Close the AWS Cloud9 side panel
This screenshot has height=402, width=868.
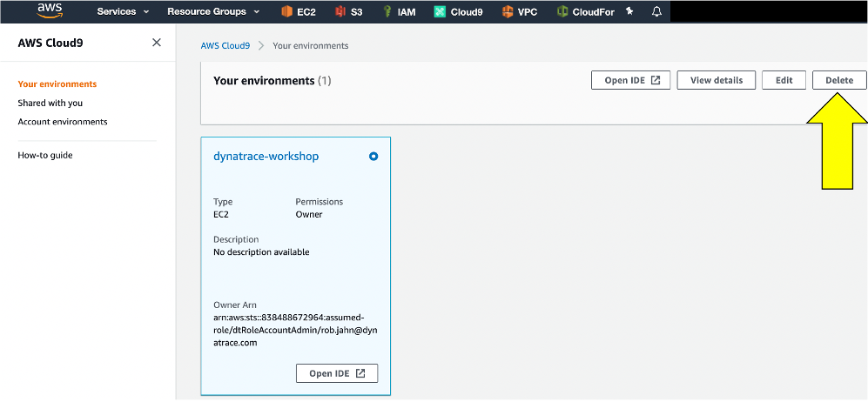tap(157, 43)
